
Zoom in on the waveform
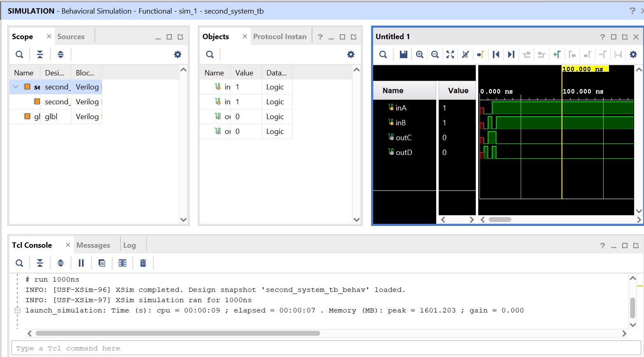click(419, 54)
